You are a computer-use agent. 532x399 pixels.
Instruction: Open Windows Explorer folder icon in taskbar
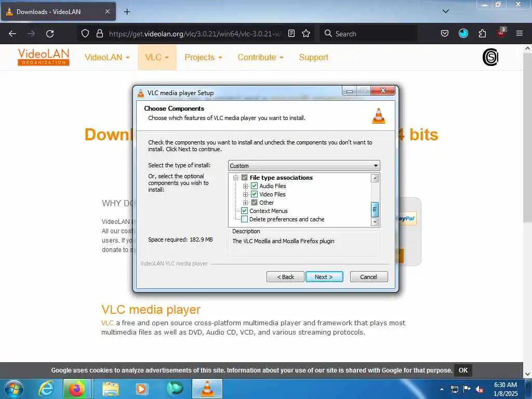coord(111,389)
